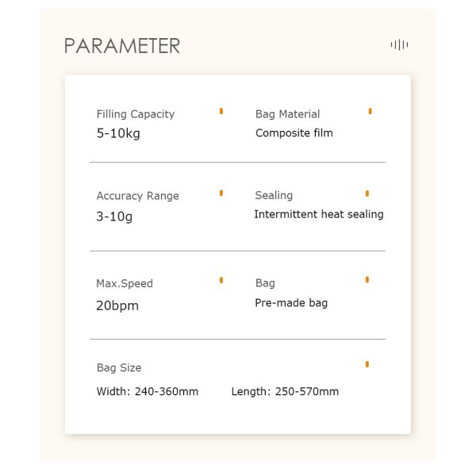
Task: Click the orange marker next to Filling Capacity
Action: point(221,111)
